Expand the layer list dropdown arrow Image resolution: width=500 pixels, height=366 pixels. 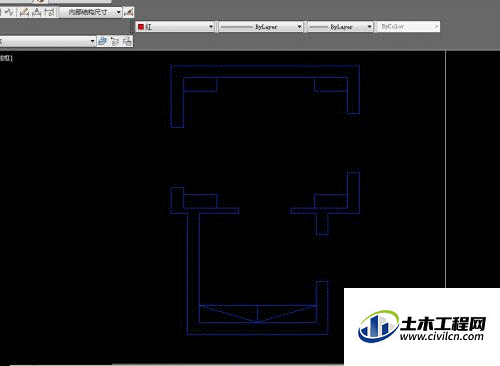(x=92, y=41)
